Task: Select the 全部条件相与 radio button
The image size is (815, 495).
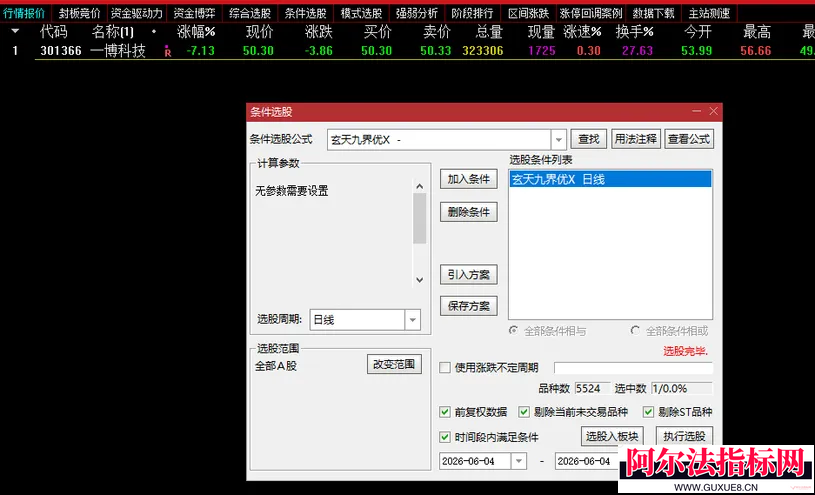Action: click(514, 331)
